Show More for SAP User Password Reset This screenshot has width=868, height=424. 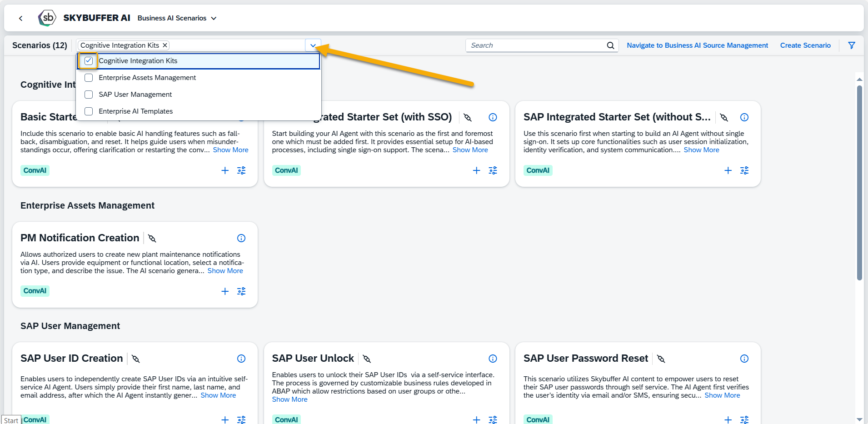click(x=723, y=395)
